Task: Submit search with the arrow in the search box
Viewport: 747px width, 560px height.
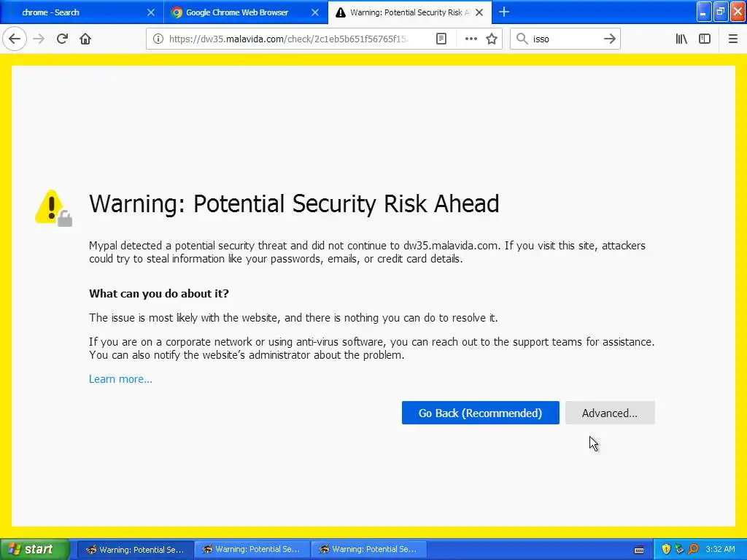Action: [609, 39]
